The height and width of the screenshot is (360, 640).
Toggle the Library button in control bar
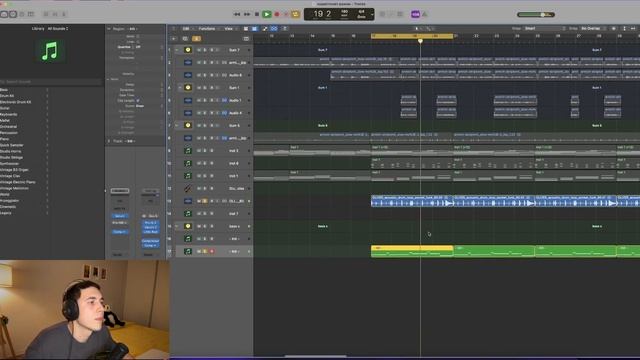pos(4,14)
